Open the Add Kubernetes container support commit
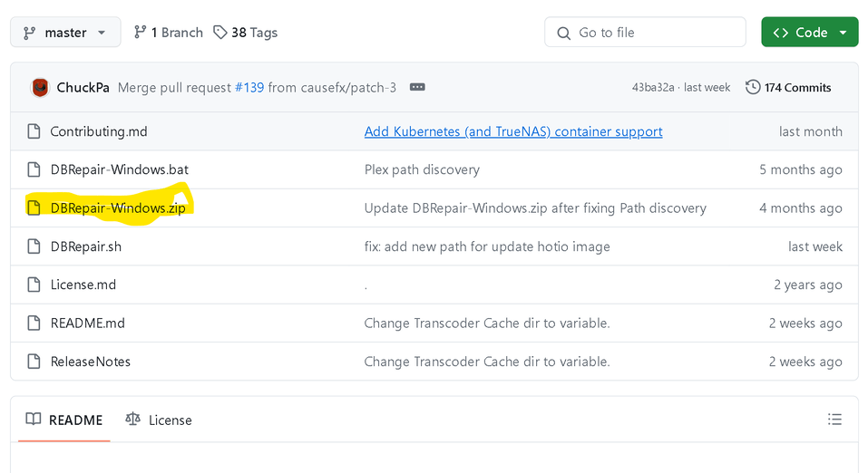The image size is (868, 473). pos(513,131)
